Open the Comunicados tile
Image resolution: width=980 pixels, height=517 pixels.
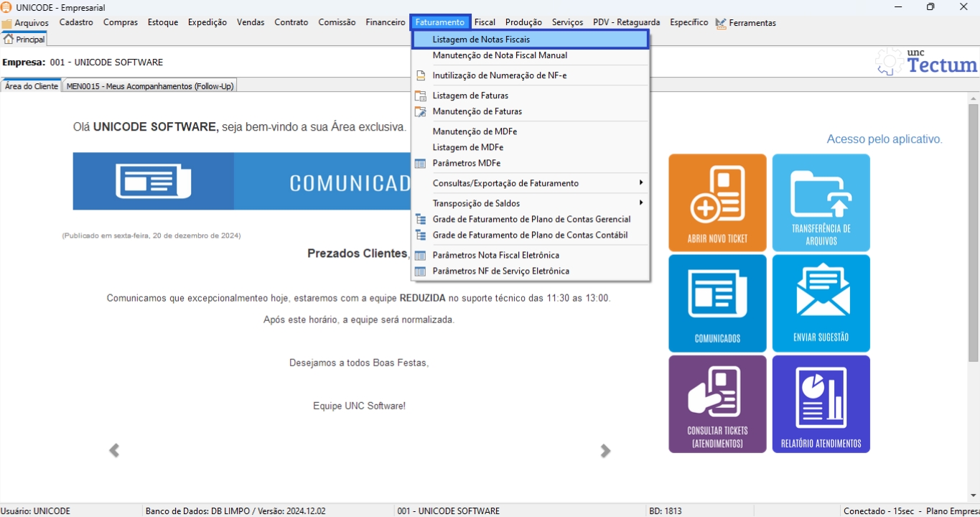(717, 303)
